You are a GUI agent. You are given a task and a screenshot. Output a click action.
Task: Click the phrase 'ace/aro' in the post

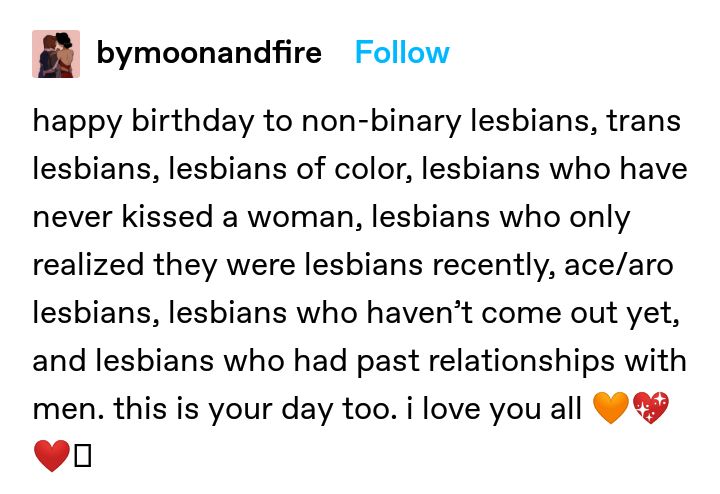(x=619, y=265)
